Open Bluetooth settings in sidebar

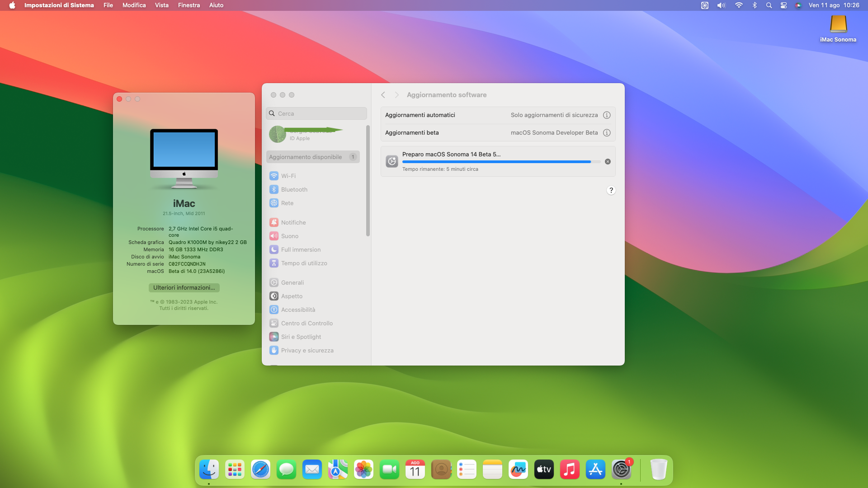click(x=294, y=189)
